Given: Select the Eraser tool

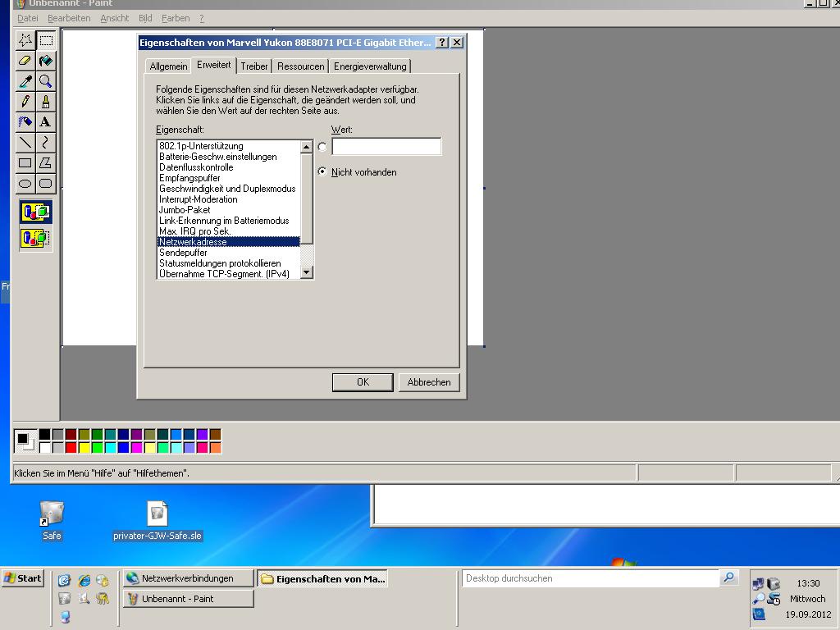Looking at the screenshot, I should point(25,60).
